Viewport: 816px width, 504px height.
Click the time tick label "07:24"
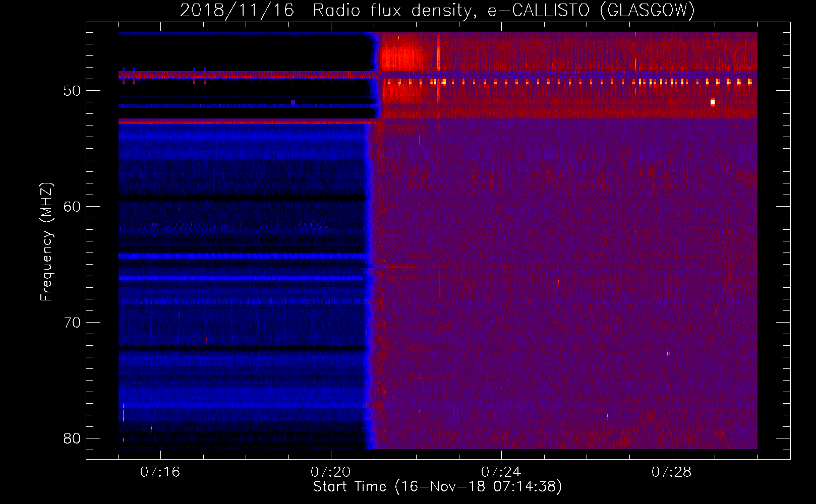coord(501,472)
